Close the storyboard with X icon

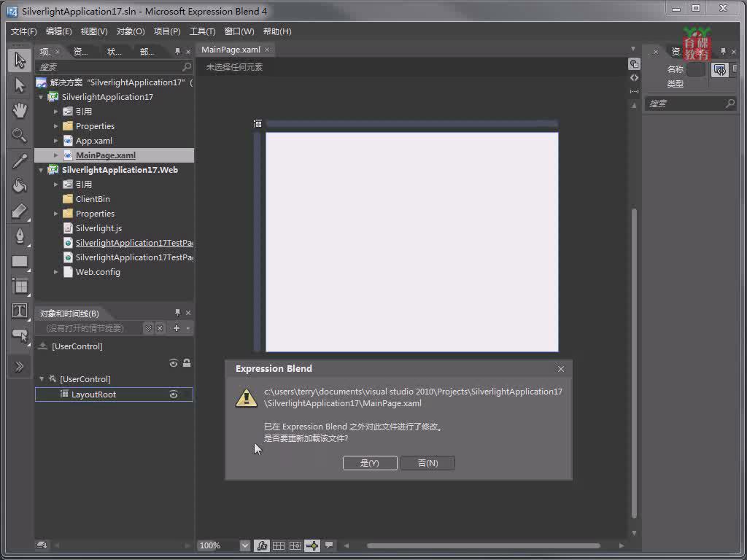click(160, 328)
